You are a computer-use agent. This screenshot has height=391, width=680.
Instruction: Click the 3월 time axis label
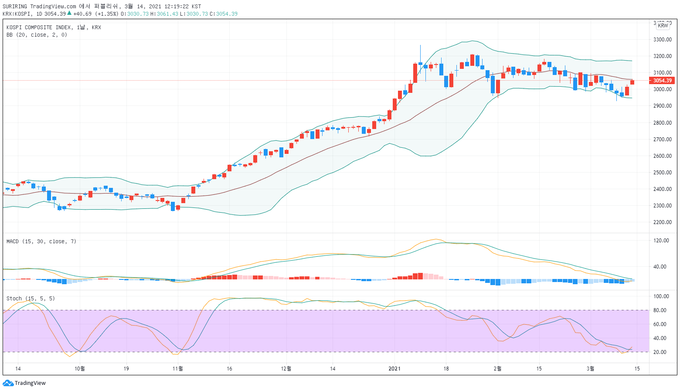pos(590,369)
